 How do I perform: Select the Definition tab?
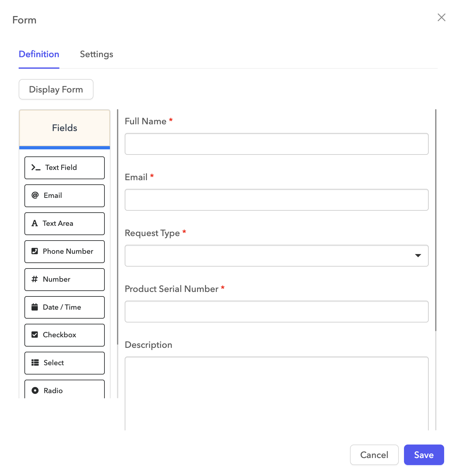(x=39, y=54)
